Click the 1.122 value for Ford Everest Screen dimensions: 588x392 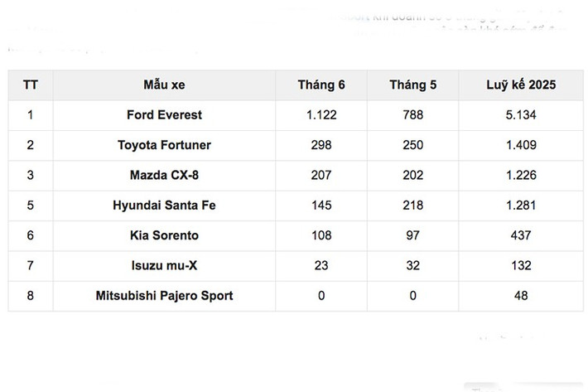tap(321, 115)
